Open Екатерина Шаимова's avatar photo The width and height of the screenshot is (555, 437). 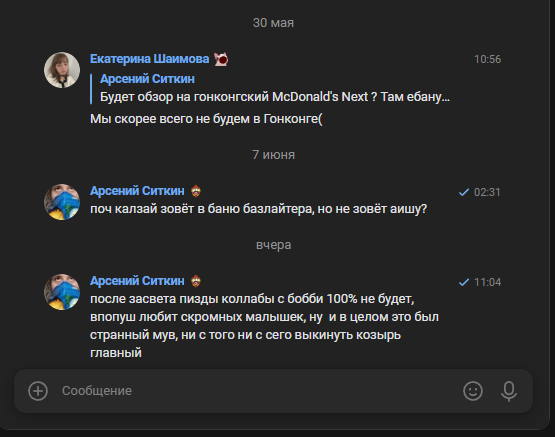[62, 70]
